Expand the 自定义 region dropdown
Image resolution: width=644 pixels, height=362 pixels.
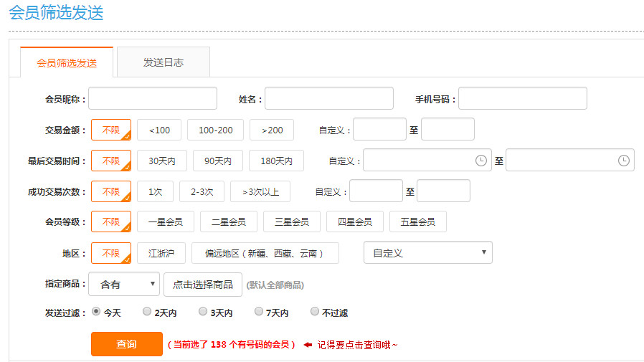[428, 252]
